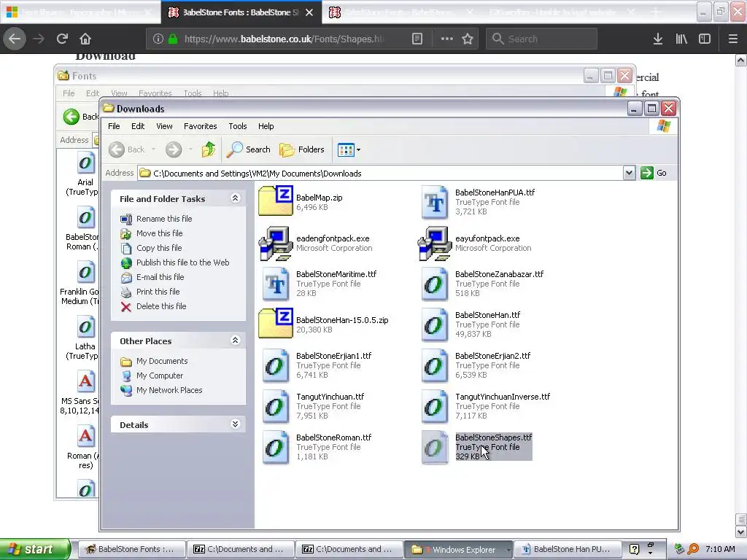The height and width of the screenshot is (560, 747).
Task: Click Print this file
Action: tap(150, 292)
